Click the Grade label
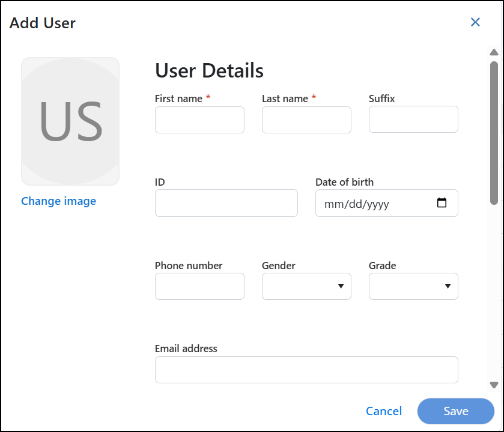 [x=383, y=266]
